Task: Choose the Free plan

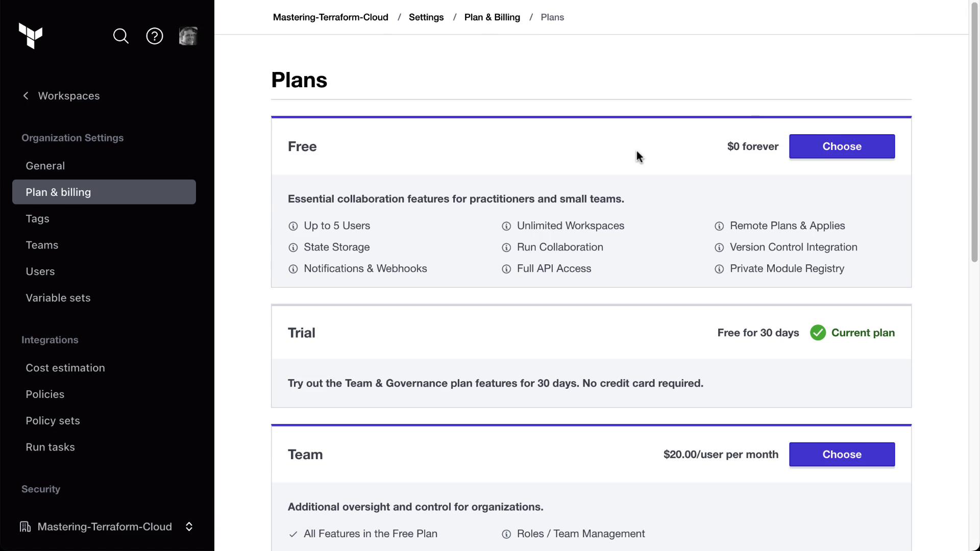Action: pyautogui.click(x=842, y=146)
